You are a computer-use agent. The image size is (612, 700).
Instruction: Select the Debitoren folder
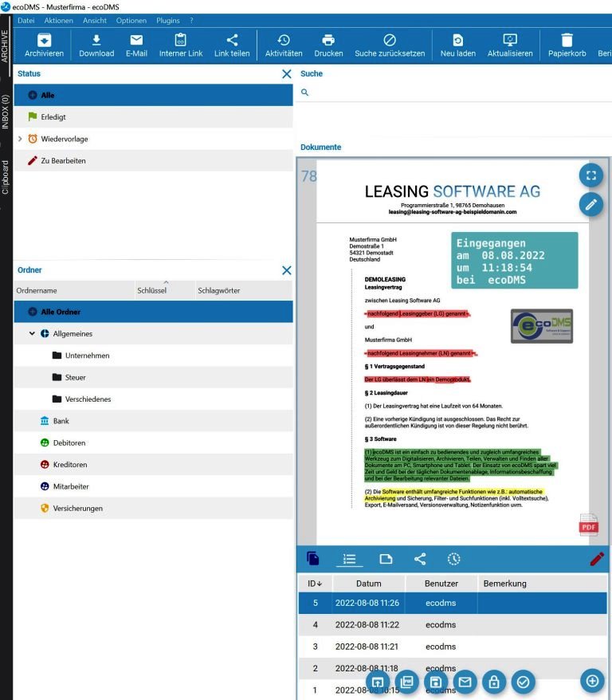(154, 442)
